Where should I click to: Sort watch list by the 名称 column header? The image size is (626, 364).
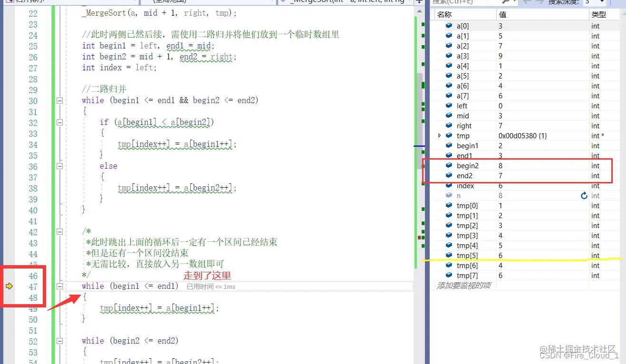point(466,15)
